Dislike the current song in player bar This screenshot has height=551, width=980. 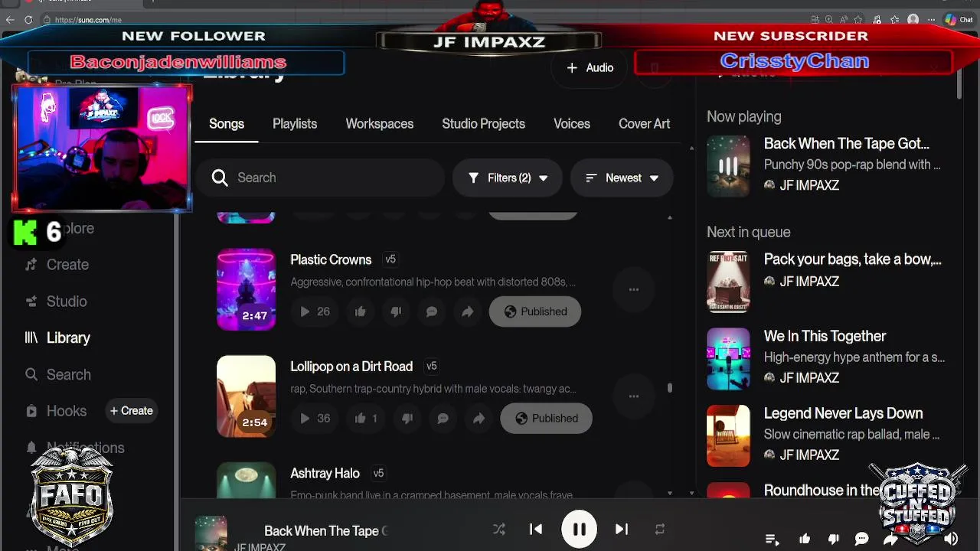click(834, 540)
